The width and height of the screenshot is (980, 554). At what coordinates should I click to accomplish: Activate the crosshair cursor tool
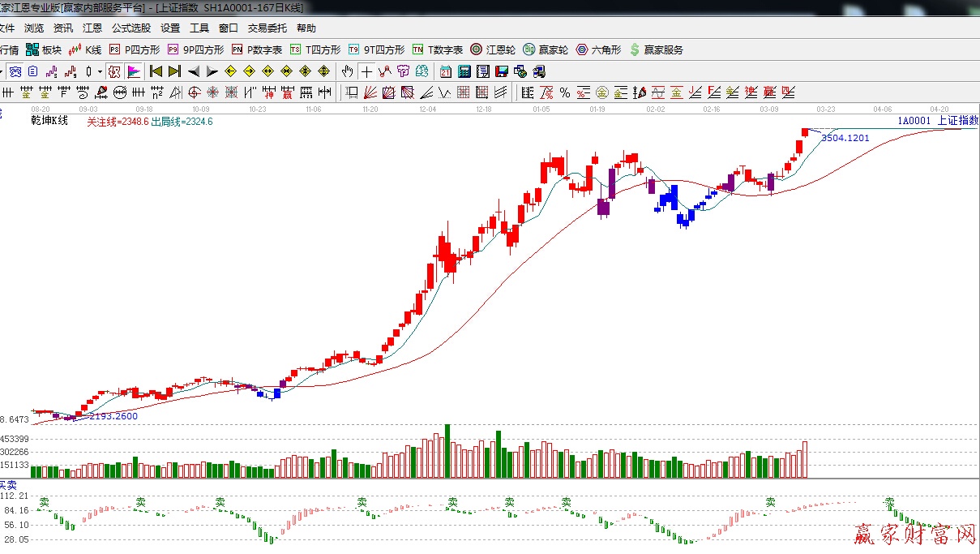pyautogui.click(x=367, y=71)
